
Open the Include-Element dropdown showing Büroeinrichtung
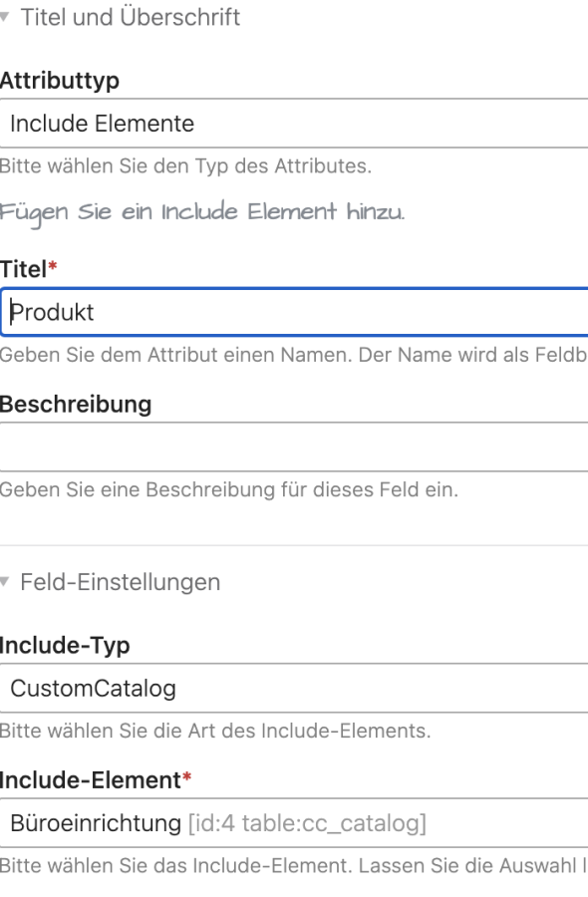(294, 823)
